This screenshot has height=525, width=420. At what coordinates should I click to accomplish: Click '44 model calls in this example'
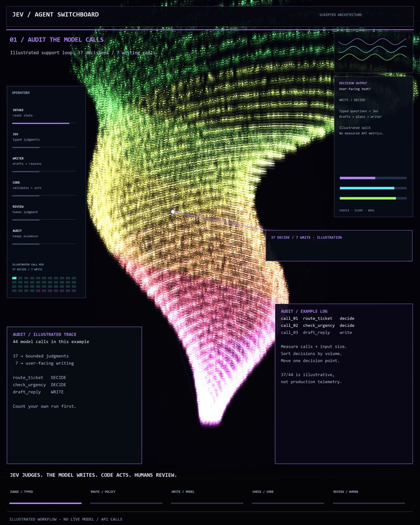click(51, 342)
